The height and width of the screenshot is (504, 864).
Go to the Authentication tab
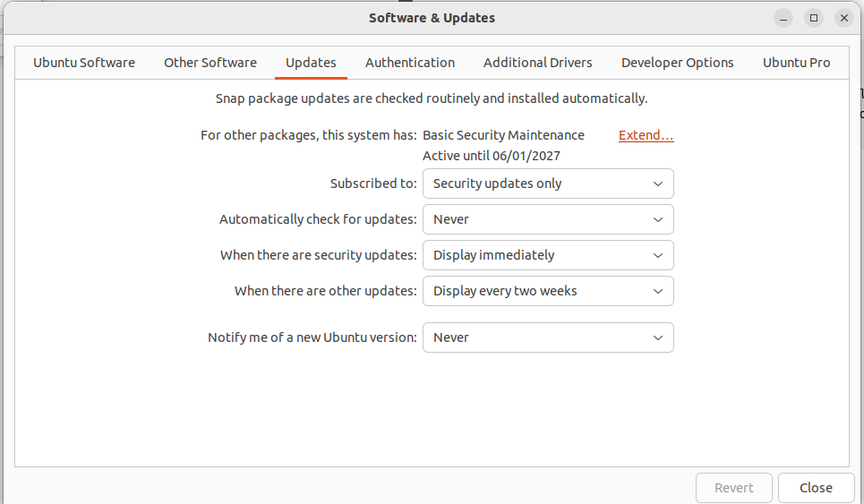click(x=410, y=63)
